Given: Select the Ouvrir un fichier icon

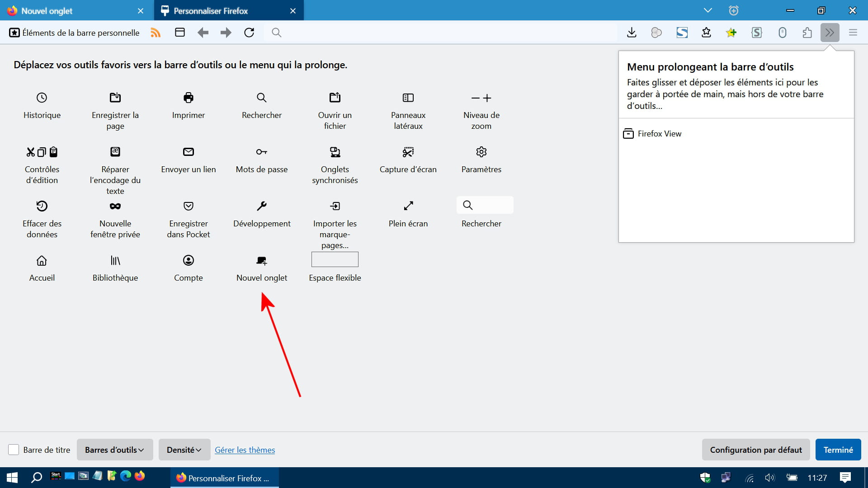Looking at the screenshot, I should [335, 98].
